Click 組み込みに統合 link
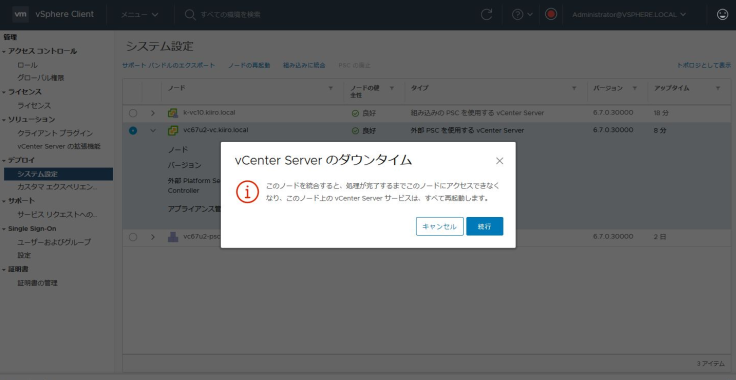Screen dimensions: 736x380 304,65
